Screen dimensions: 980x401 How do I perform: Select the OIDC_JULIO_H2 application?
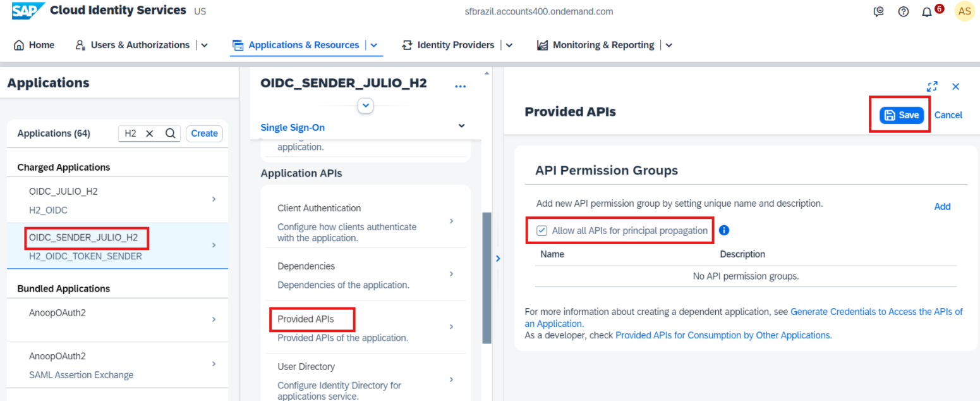118,200
